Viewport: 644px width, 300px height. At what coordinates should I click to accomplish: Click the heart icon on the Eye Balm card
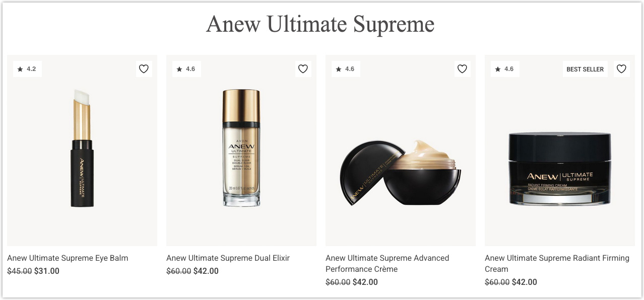point(144,68)
